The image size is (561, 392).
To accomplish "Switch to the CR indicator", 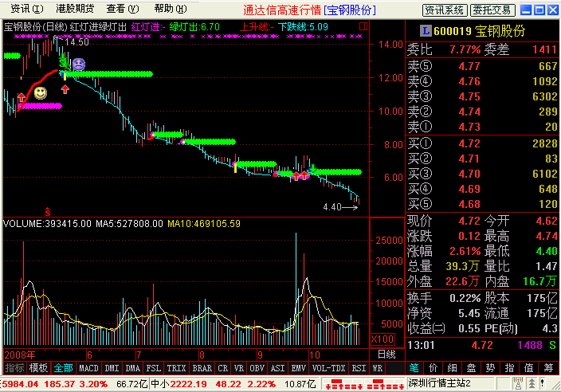I will coord(223,368).
